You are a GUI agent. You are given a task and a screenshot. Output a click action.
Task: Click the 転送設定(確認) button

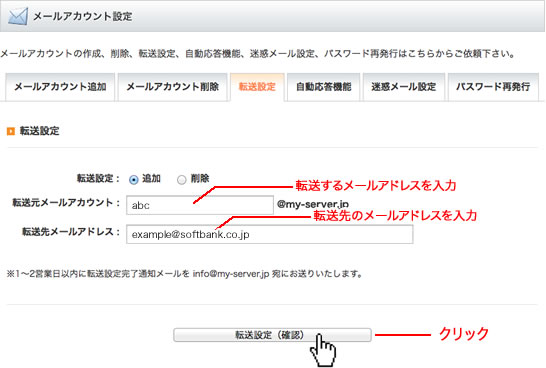coord(272,335)
